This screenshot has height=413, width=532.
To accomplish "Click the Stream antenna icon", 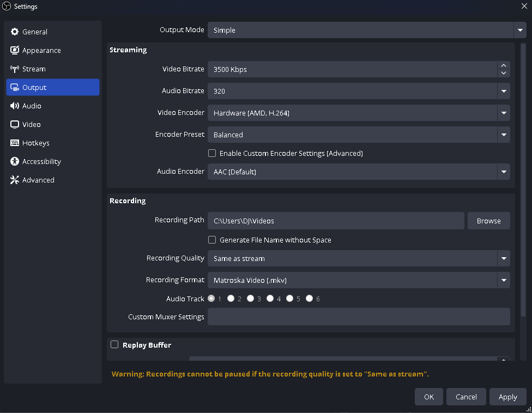I will (15, 69).
